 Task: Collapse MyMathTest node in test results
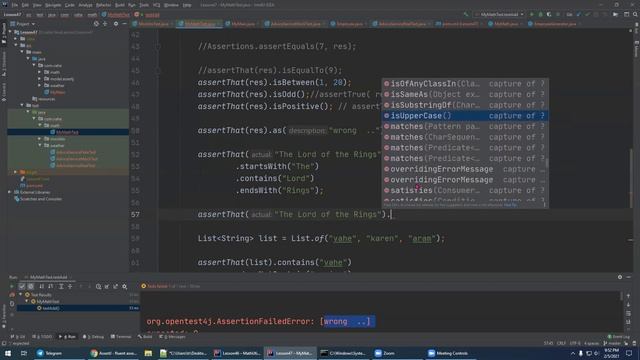coord(27,301)
